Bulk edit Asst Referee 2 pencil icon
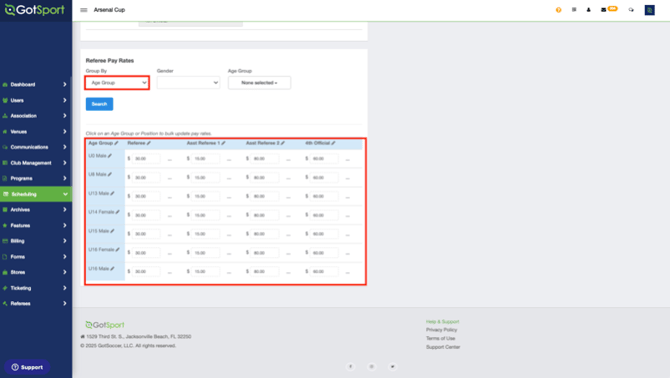The image size is (670, 378). [x=283, y=143]
